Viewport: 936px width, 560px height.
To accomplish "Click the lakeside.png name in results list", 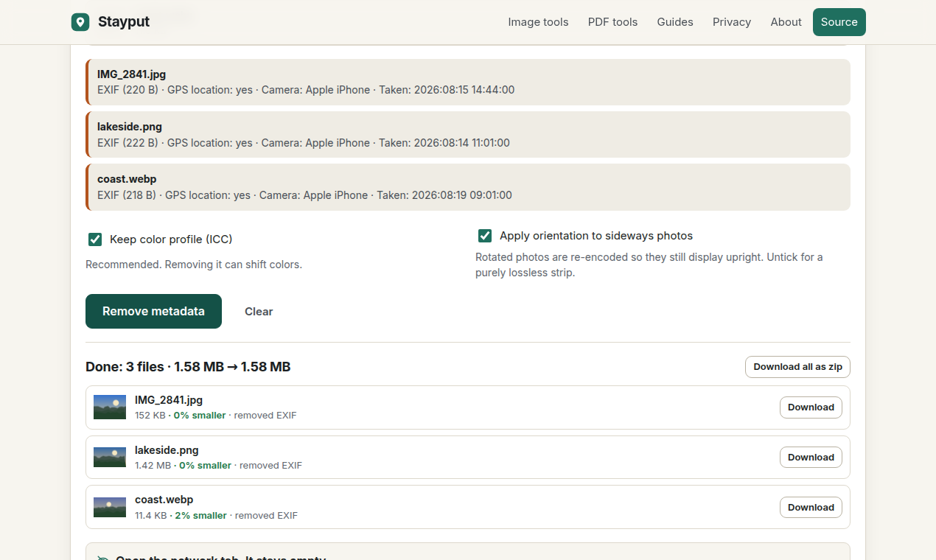I will pos(167,450).
